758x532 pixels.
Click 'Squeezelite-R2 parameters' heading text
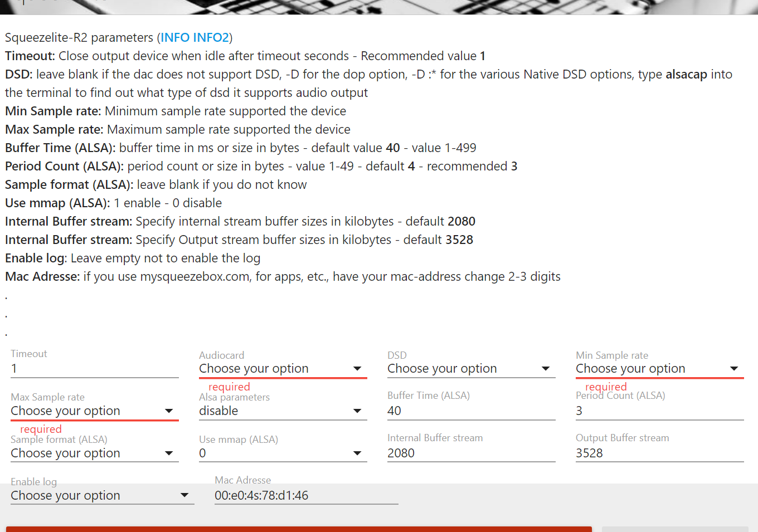click(79, 37)
